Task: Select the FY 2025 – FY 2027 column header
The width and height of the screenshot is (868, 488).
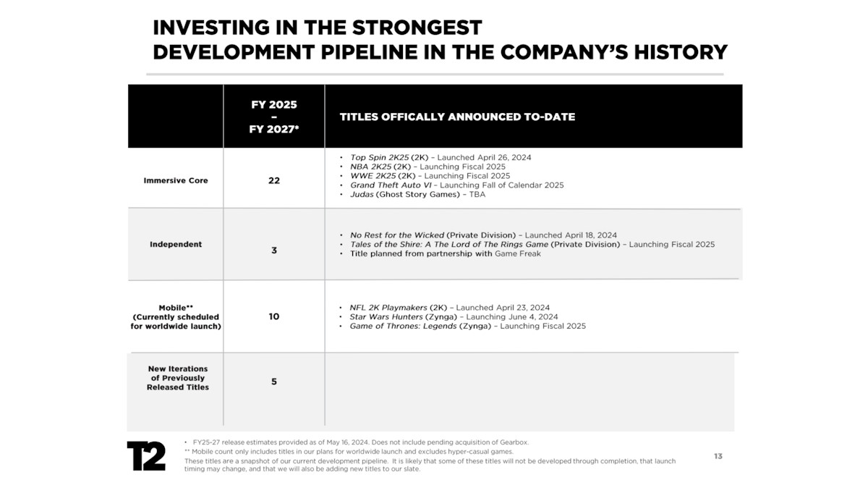Action: click(x=273, y=117)
